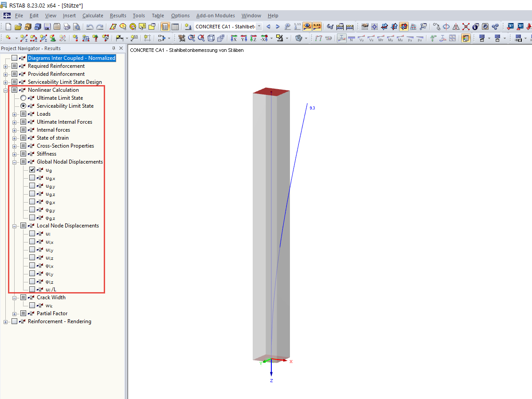Image resolution: width=532 pixels, height=399 pixels.
Task: Click the Undo arrow icon
Action: point(90,27)
